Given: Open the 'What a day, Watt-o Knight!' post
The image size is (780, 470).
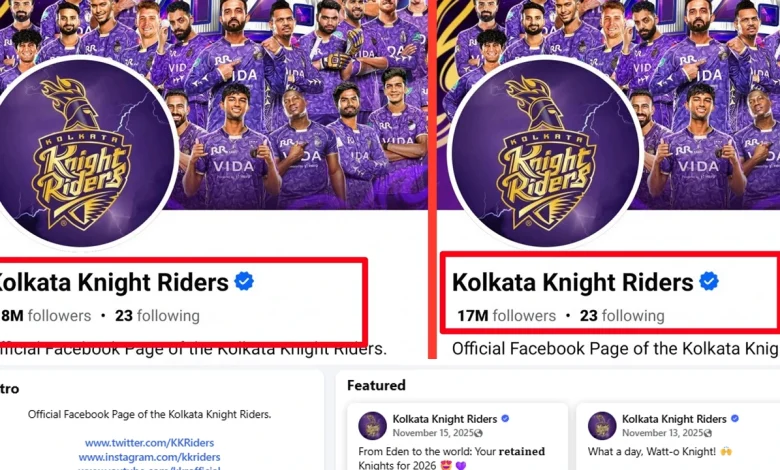Looking at the screenshot, I should pyautogui.click(x=660, y=452).
